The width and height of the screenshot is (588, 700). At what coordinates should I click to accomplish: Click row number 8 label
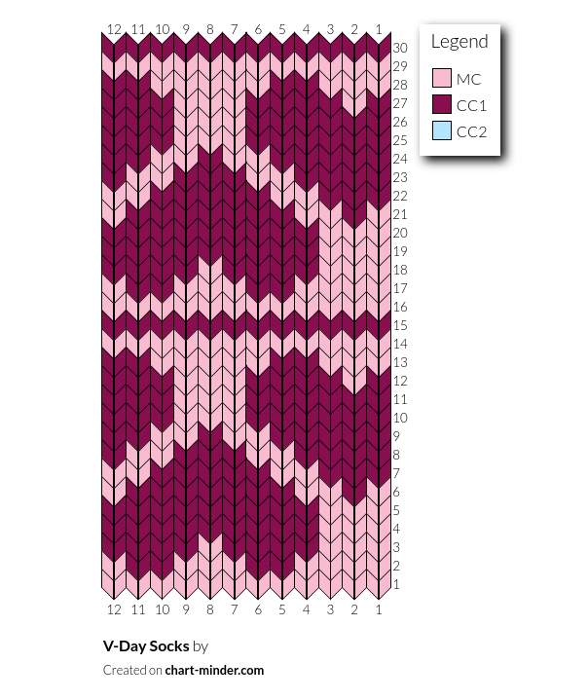396,455
